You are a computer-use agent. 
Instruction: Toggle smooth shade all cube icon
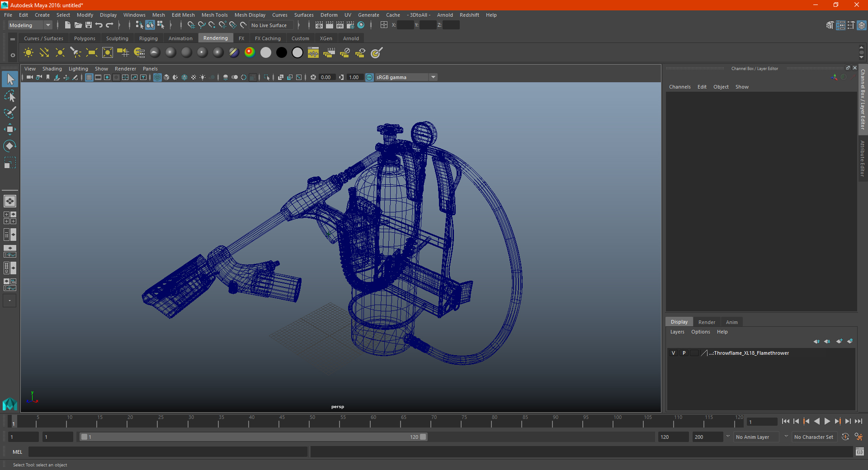click(x=166, y=77)
